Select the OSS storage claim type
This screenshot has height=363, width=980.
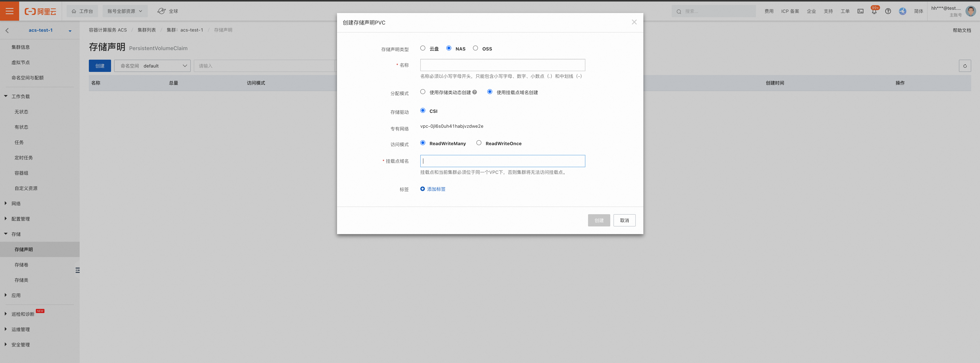pos(475,48)
